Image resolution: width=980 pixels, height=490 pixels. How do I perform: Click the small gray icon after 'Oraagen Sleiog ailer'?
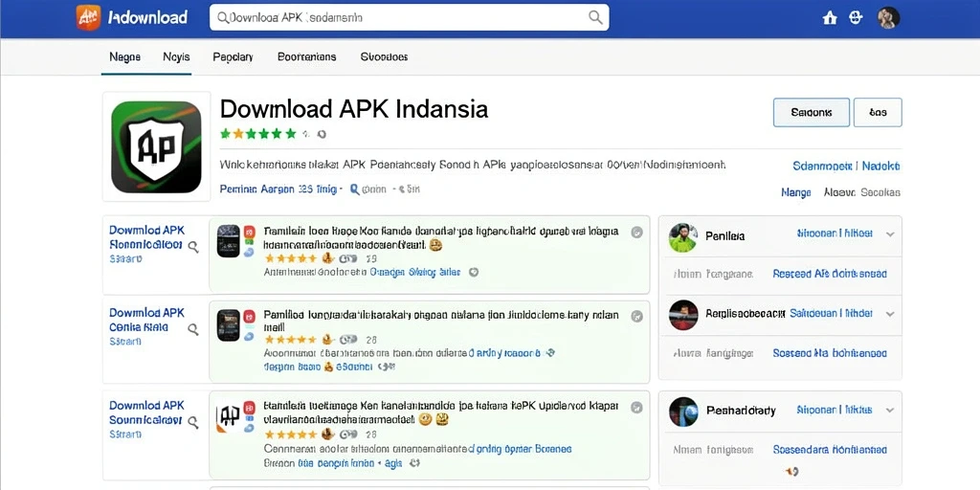click(474, 272)
